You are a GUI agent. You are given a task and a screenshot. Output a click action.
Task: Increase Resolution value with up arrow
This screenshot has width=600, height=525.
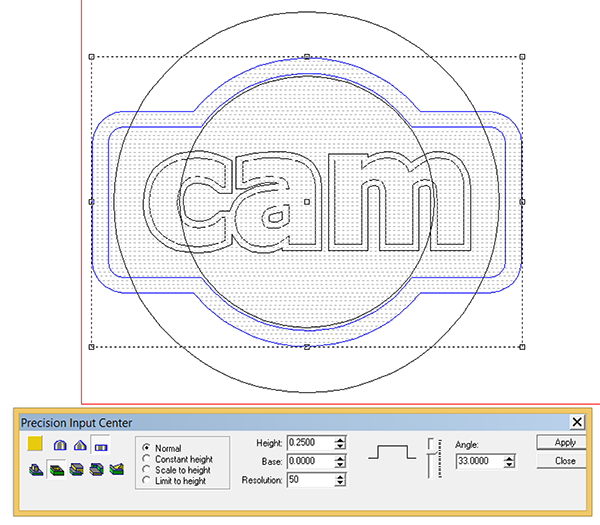[340, 476]
